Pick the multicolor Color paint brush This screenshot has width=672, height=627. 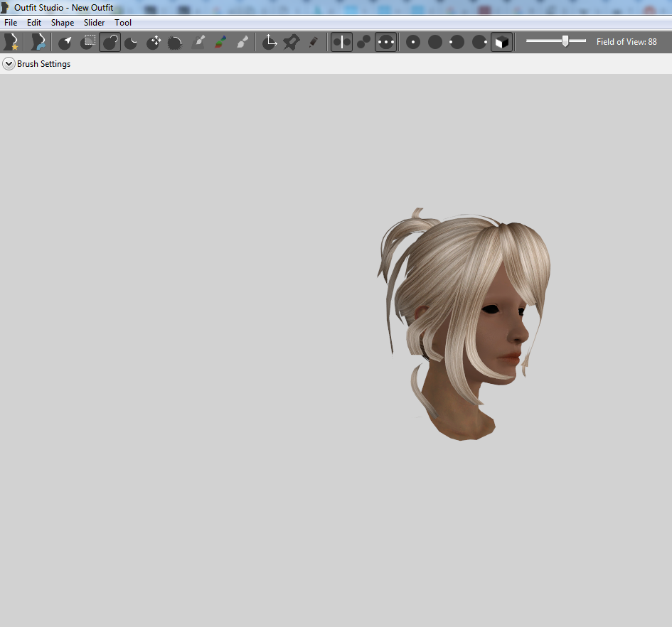[x=220, y=42]
